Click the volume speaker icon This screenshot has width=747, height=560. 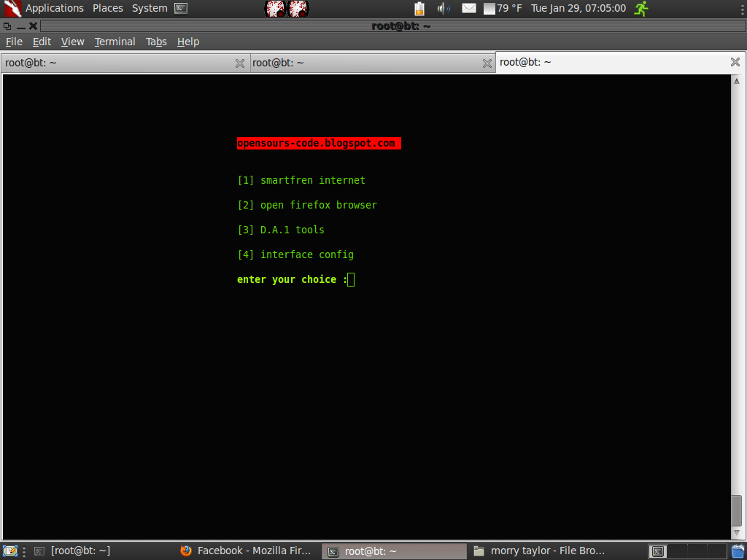coord(443,8)
